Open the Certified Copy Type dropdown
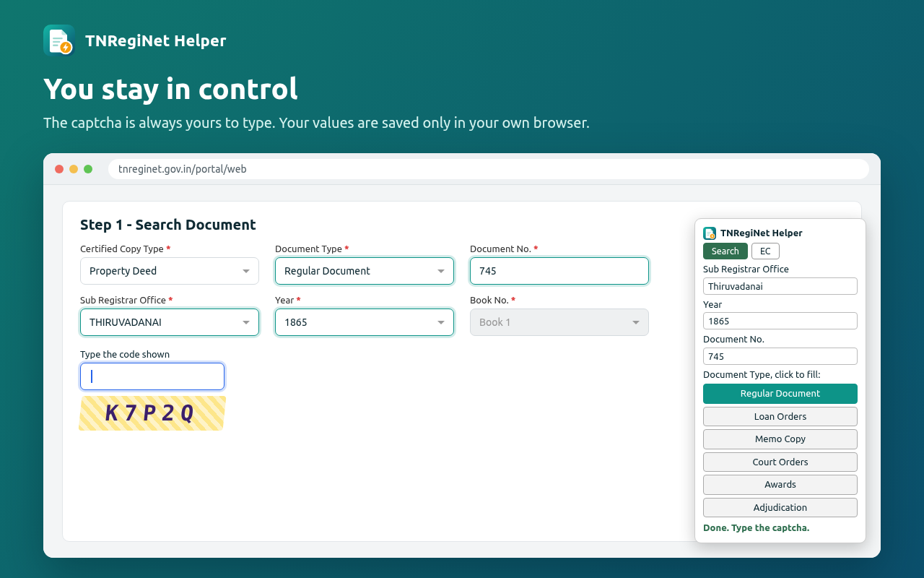Viewport: 924px width, 578px height. [170, 271]
